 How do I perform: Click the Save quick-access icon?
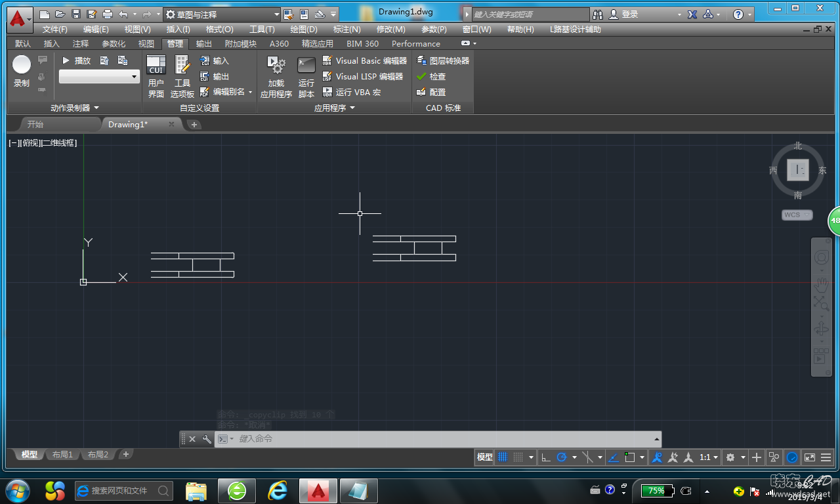coord(76,14)
